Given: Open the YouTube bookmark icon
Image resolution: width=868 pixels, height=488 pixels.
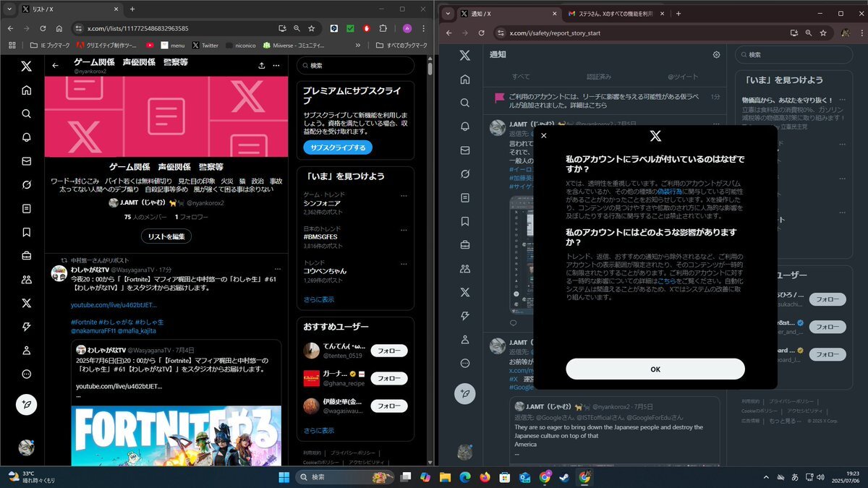Looking at the screenshot, I should click(150, 45).
